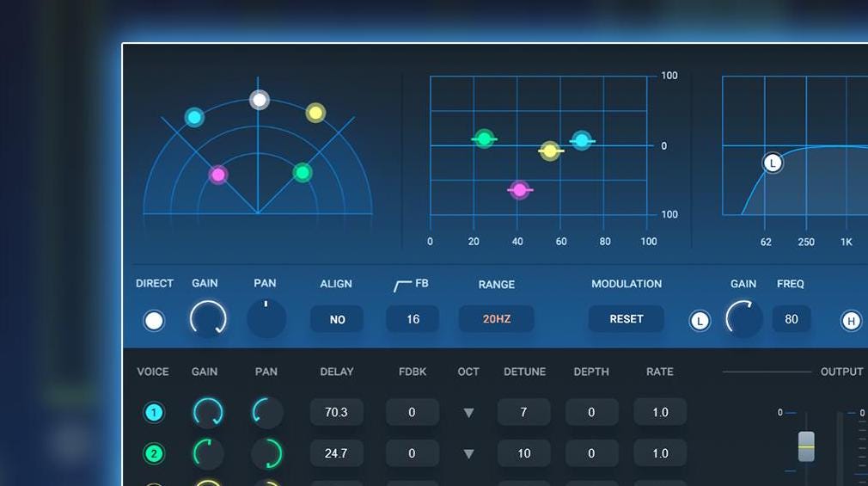
Task: Click the Align NO button
Action: point(337,319)
